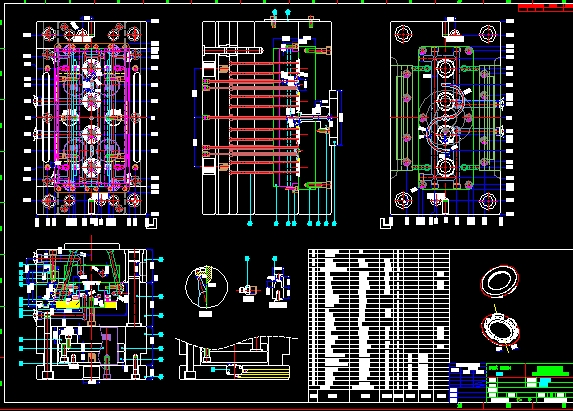The width and height of the screenshot is (573, 411).
Task: Select the top-center side section view with red ejector pins
Action: coord(267,118)
